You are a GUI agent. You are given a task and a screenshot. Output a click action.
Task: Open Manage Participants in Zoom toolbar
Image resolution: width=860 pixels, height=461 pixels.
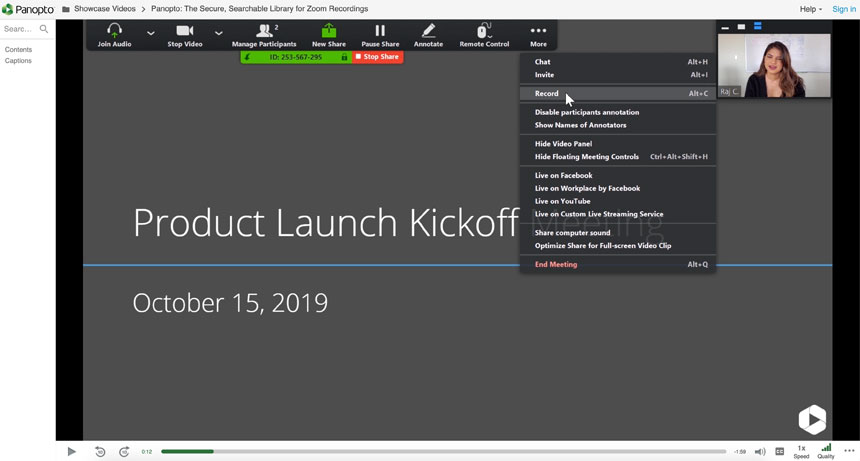pos(264,35)
